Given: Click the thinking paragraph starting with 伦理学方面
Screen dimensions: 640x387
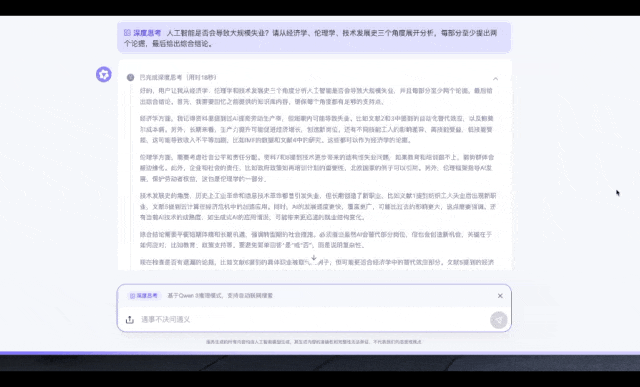Looking at the screenshot, I should tap(317, 168).
